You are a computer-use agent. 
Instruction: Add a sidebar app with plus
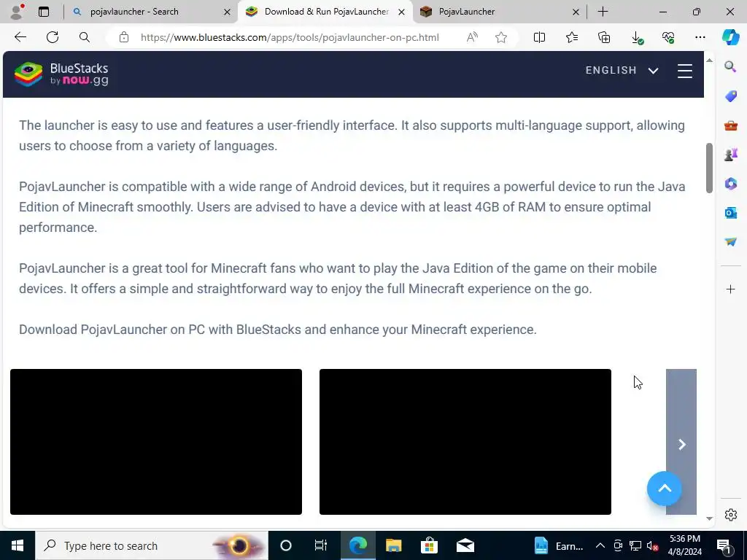pyautogui.click(x=730, y=289)
